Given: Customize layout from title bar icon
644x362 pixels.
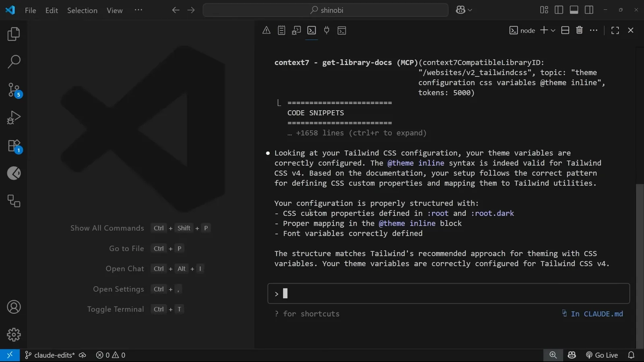Looking at the screenshot, I should coord(544,10).
